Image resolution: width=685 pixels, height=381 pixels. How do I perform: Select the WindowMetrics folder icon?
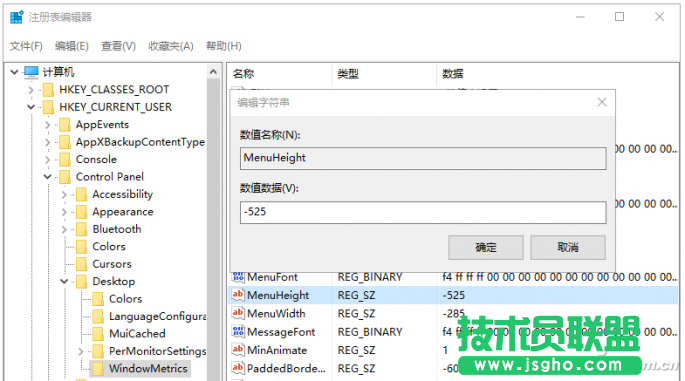pos(98,368)
